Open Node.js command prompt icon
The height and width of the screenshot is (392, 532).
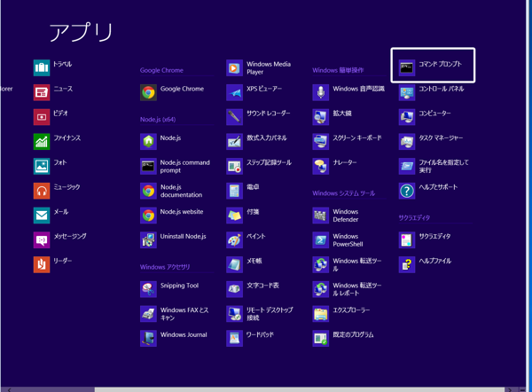148,166
